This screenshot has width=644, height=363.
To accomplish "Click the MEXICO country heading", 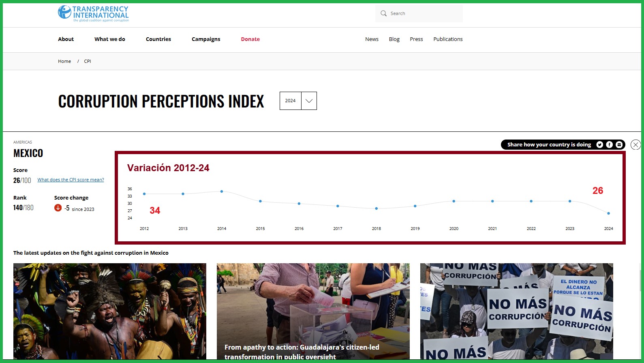I will tap(28, 153).
